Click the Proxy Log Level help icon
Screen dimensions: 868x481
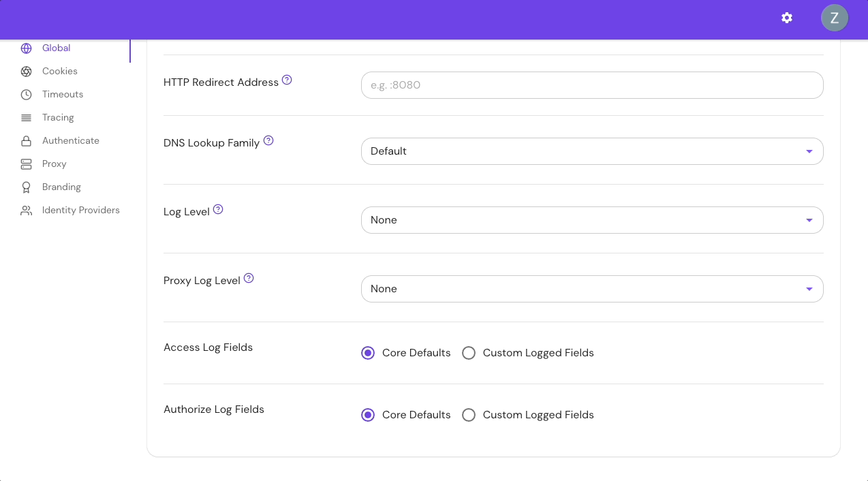[x=249, y=278]
